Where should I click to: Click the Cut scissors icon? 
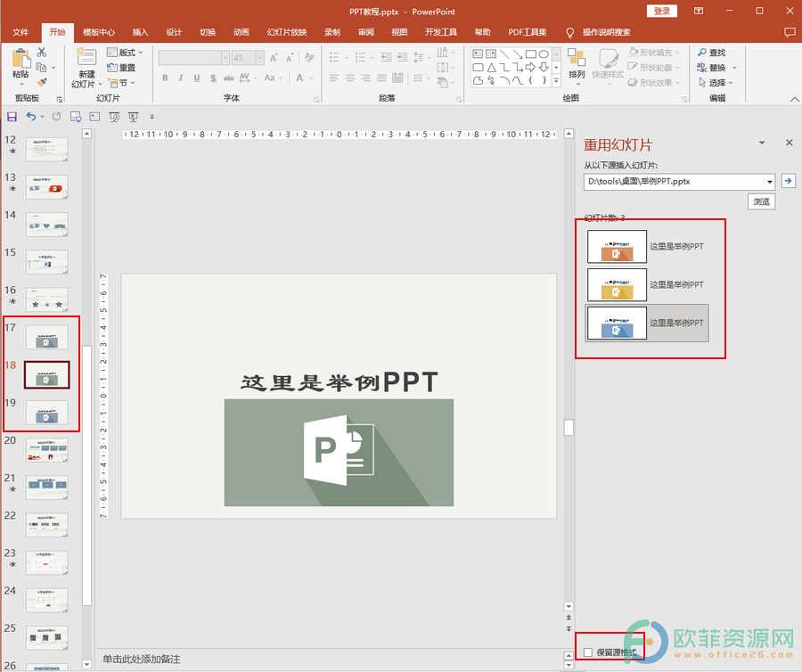42,53
